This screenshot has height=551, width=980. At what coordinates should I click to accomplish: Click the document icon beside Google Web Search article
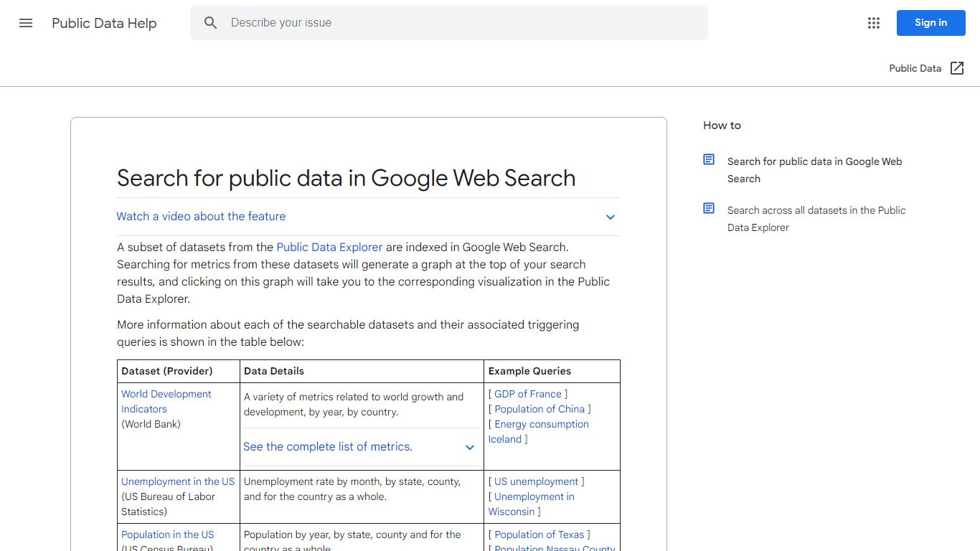pos(709,160)
